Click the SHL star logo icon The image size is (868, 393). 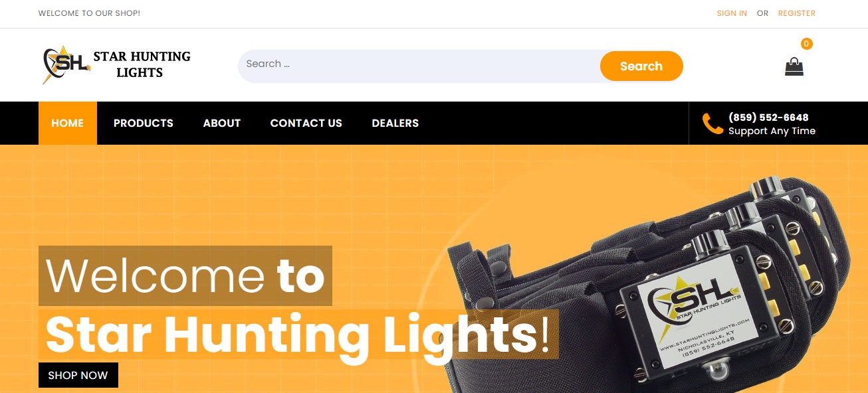point(66,64)
